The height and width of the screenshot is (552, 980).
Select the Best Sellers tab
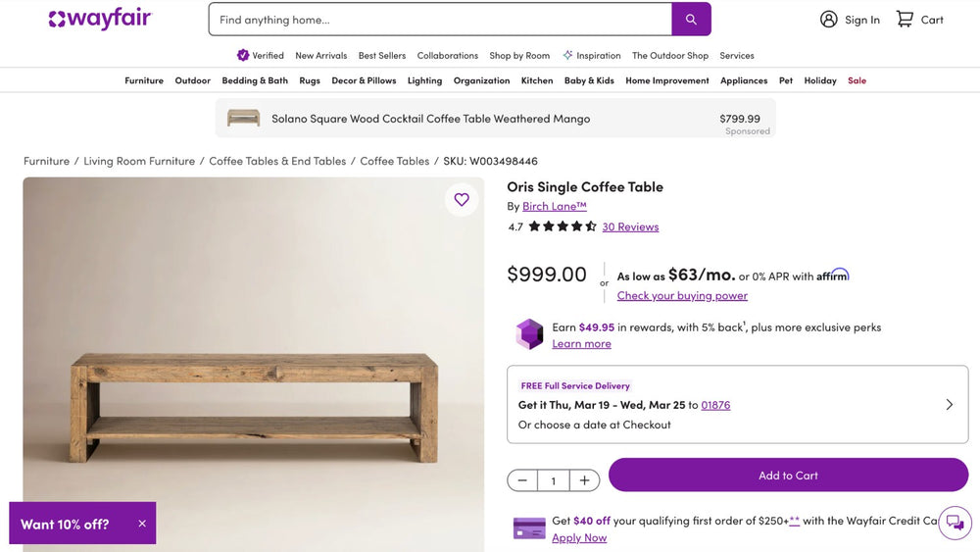pos(382,56)
